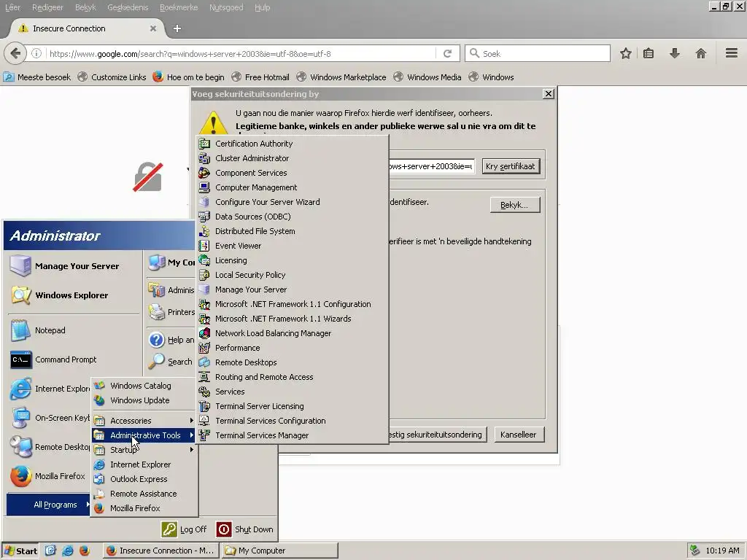Screen dimensions: 747x560
Task: Open Microsoft .NET Framework 1.1 Configuration
Action: click(293, 304)
